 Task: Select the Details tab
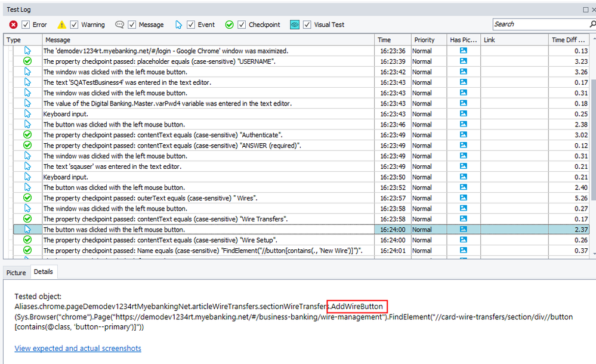coord(43,272)
